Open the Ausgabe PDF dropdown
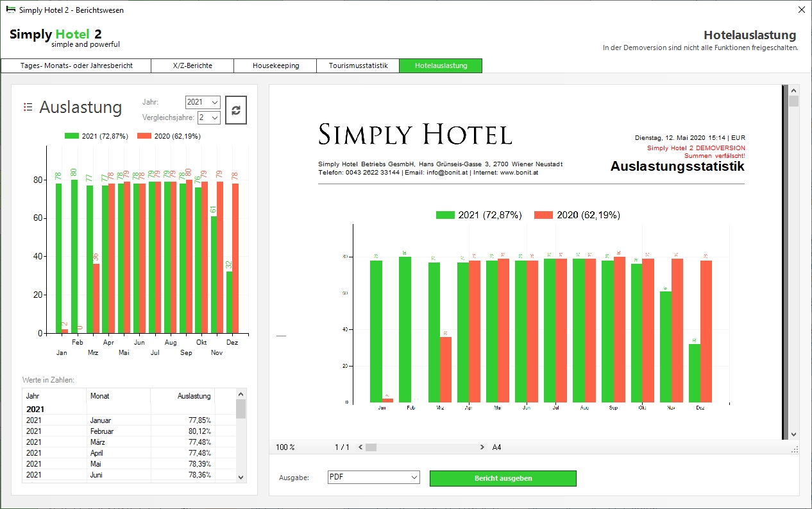The height and width of the screenshot is (509, 812). [373, 478]
